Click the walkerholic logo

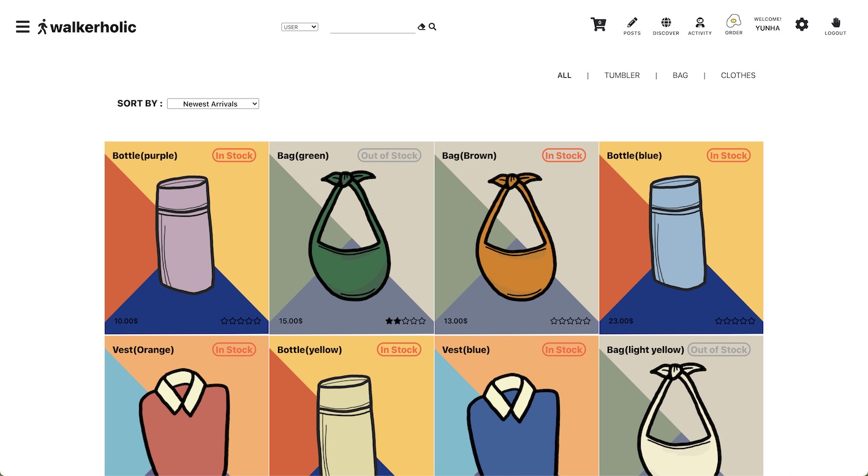86,27
